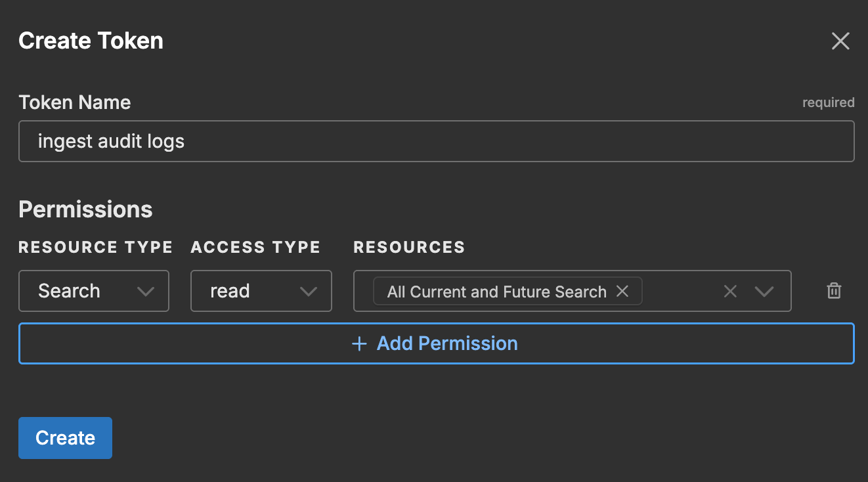The image size is (868, 482).
Task: Expand the Resources list with its chevron
Action: click(x=764, y=292)
